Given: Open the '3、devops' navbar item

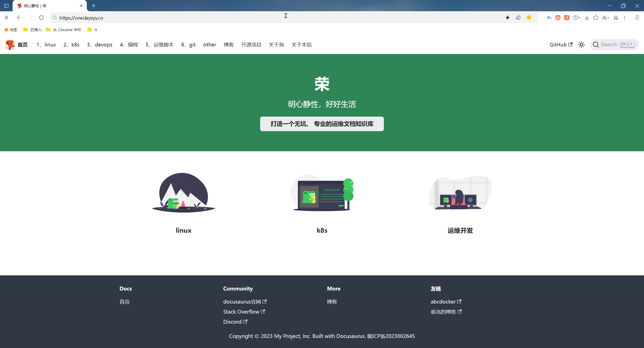Looking at the screenshot, I should (x=100, y=45).
